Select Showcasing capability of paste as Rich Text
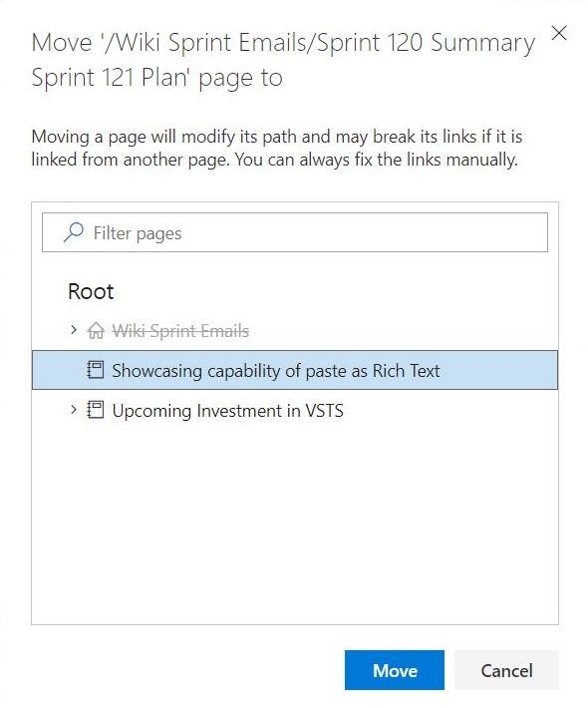Viewport: 588px width, 708px height. pyautogui.click(x=276, y=371)
